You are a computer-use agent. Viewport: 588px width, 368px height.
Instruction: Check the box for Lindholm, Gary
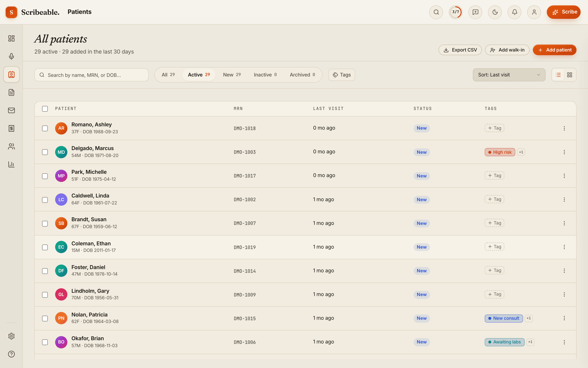point(45,295)
